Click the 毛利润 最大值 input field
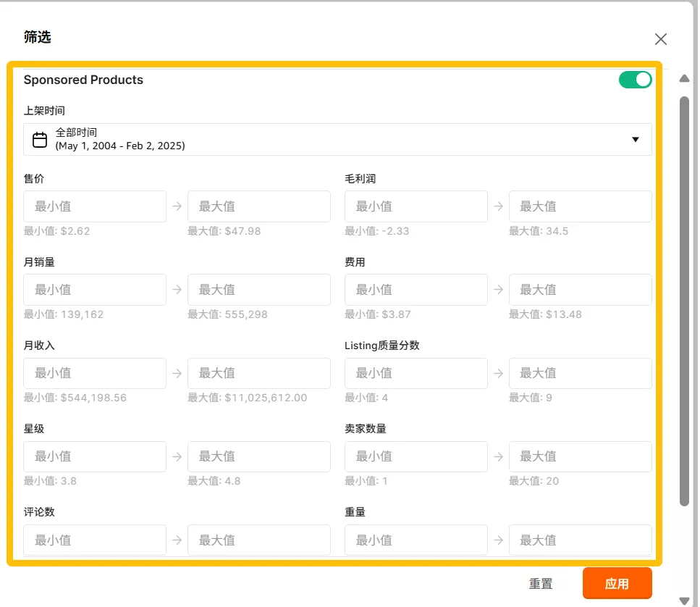This screenshot has height=607, width=700. (580, 206)
